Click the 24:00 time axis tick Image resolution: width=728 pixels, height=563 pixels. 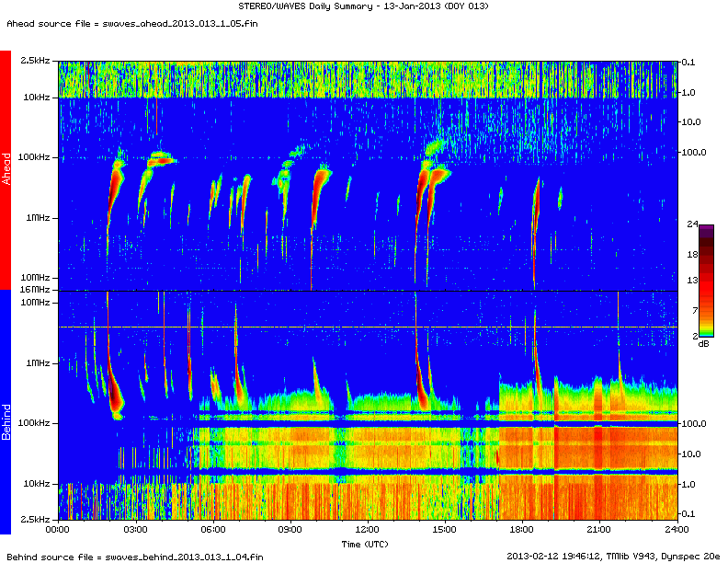click(x=677, y=530)
